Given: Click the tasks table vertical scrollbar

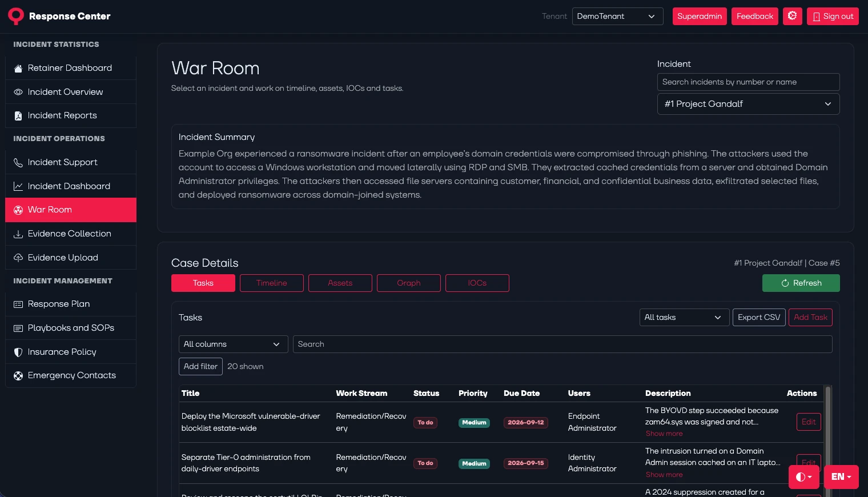Looking at the screenshot, I should click(828, 440).
